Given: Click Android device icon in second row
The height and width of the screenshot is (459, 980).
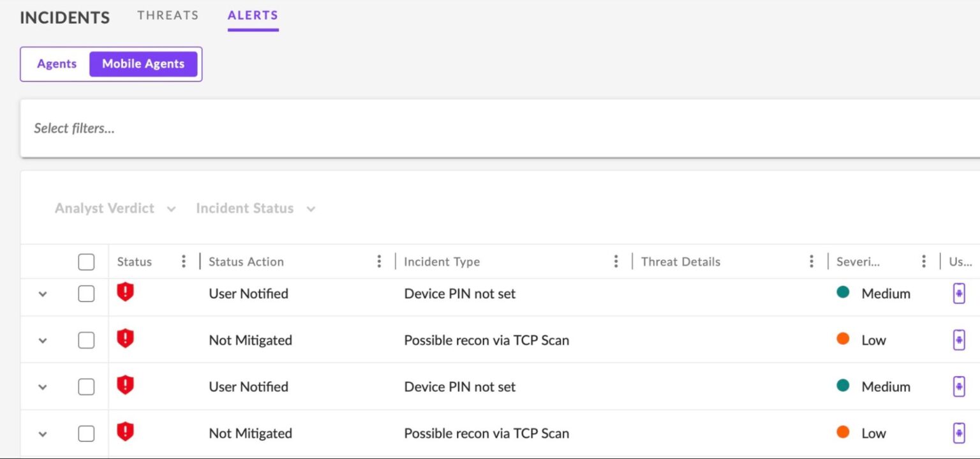Looking at the screenshot, I should [x=958, y=340].
